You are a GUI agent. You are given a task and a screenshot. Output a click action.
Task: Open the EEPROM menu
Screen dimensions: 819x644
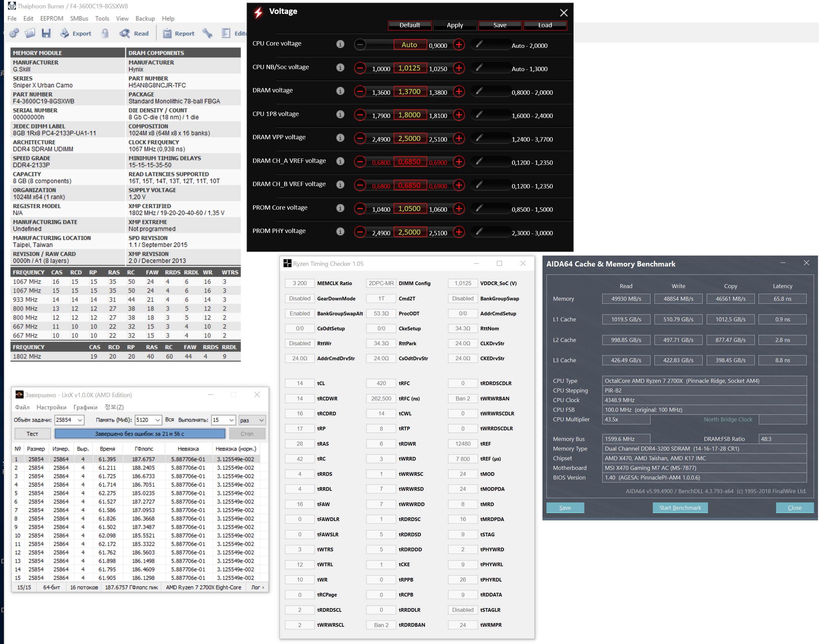tap(52, 19)
